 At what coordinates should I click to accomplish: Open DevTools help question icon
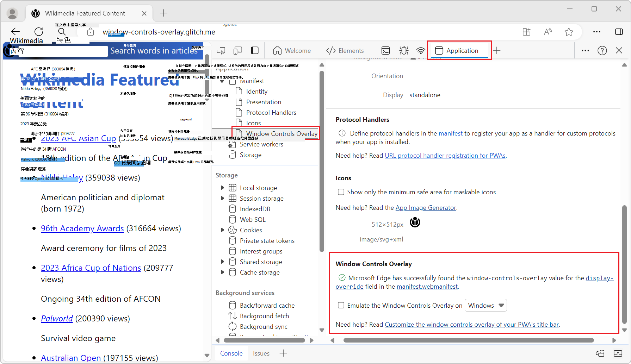pos(602,51)
